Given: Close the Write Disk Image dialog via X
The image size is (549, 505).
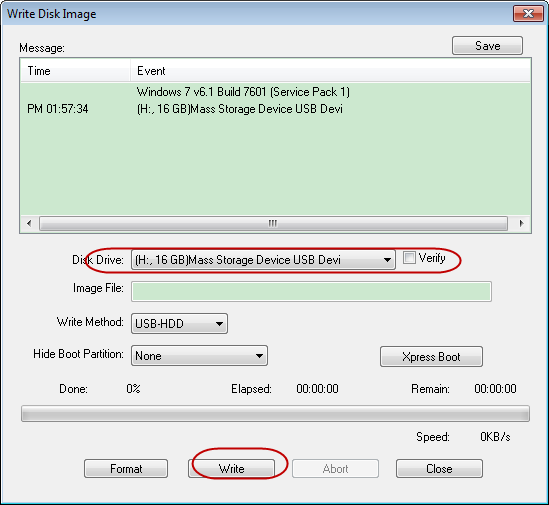Looking at the screenshot, I should pos(528,13).
